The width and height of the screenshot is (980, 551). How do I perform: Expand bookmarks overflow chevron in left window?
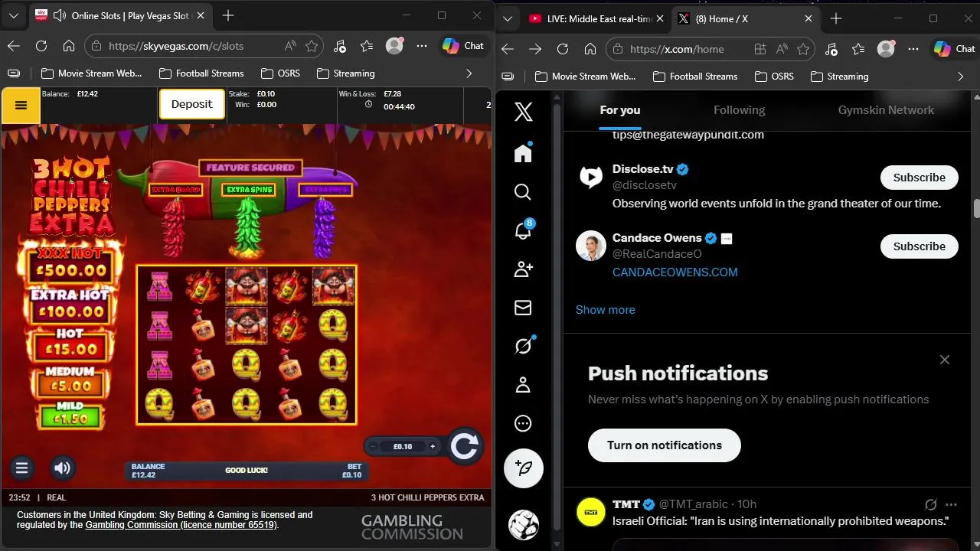tap(469, 73)
